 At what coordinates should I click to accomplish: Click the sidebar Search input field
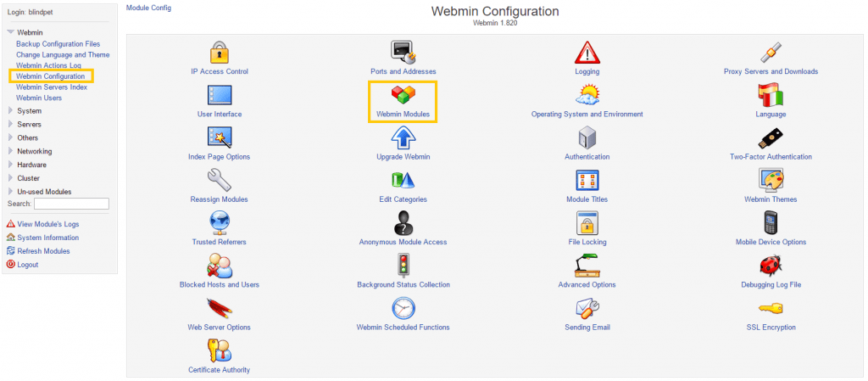(71, 204)
